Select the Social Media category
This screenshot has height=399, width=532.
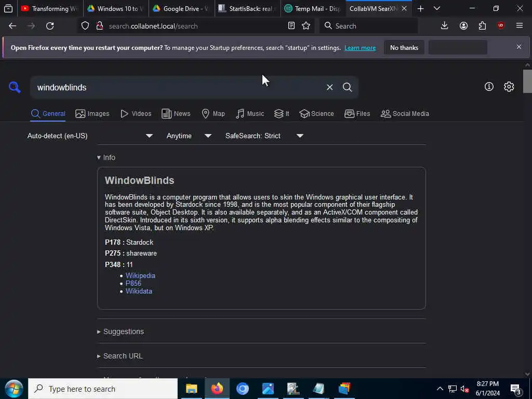(405, 114)
